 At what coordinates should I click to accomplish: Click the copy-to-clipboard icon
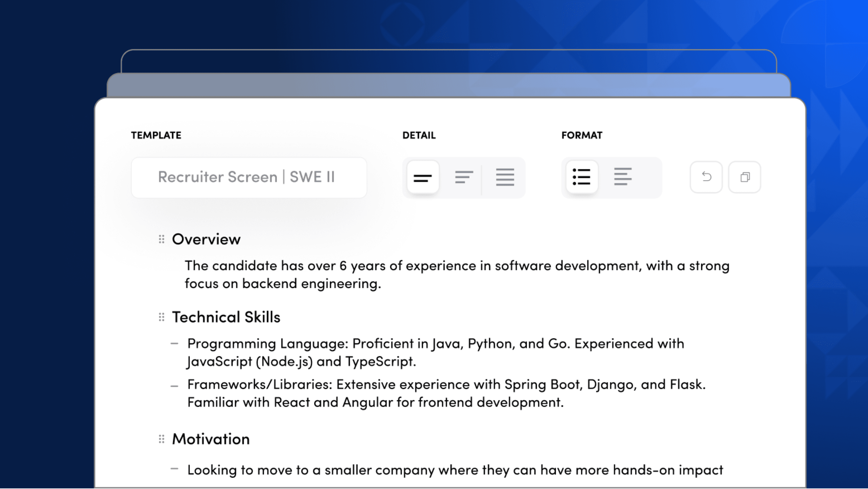click(744, 177)
